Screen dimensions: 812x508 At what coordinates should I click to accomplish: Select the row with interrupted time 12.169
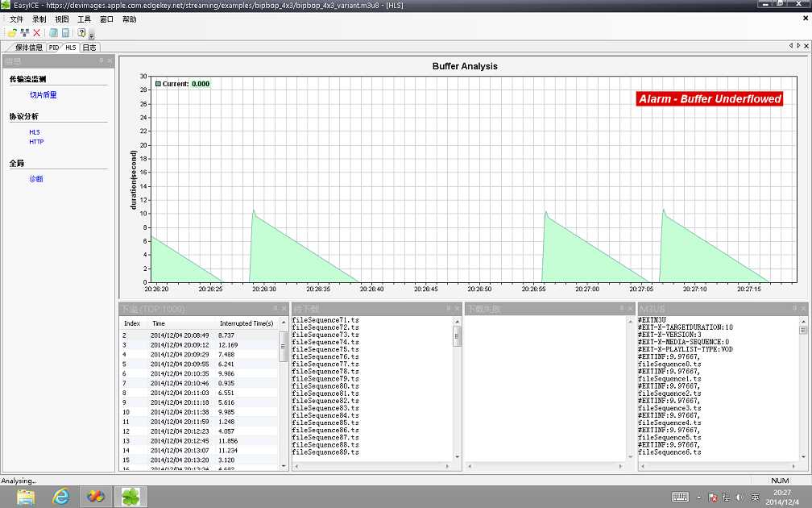200,345
